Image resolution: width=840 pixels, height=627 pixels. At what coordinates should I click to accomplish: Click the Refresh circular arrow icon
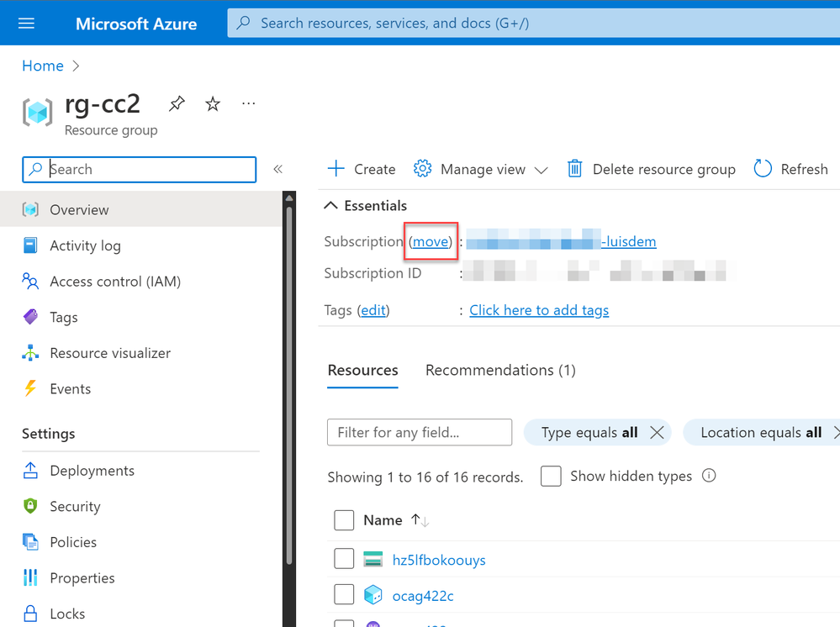[763, 169]
